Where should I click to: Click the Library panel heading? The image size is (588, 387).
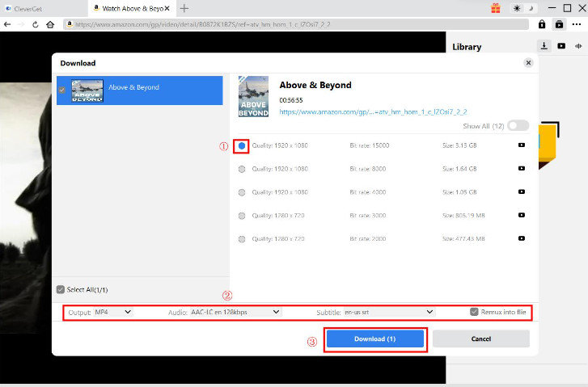point(467,47)
